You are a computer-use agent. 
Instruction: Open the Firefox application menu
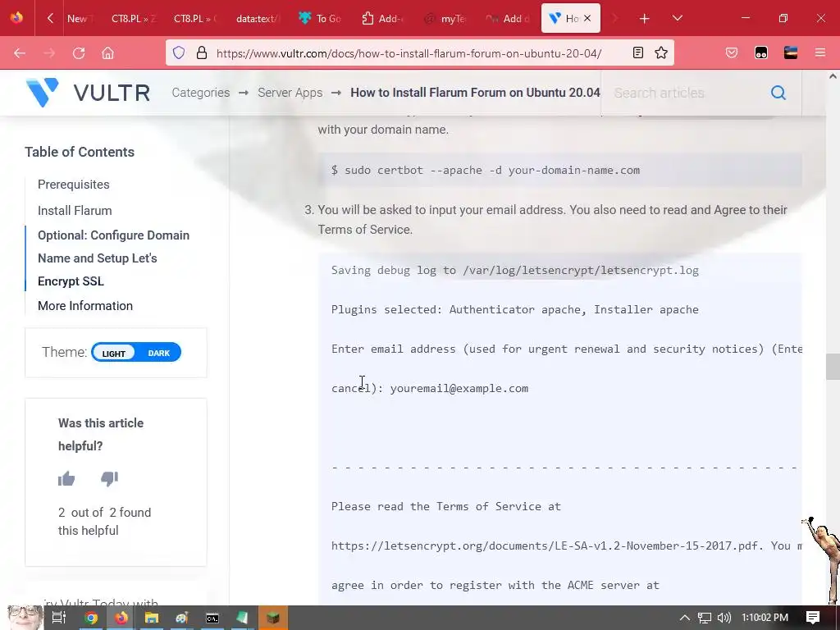(x=820, y=52)
